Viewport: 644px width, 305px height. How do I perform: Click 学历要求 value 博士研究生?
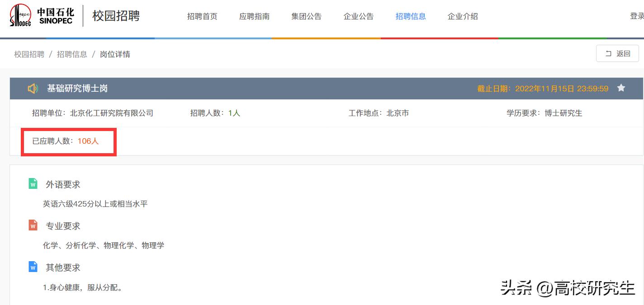click(x=563, y=113)
